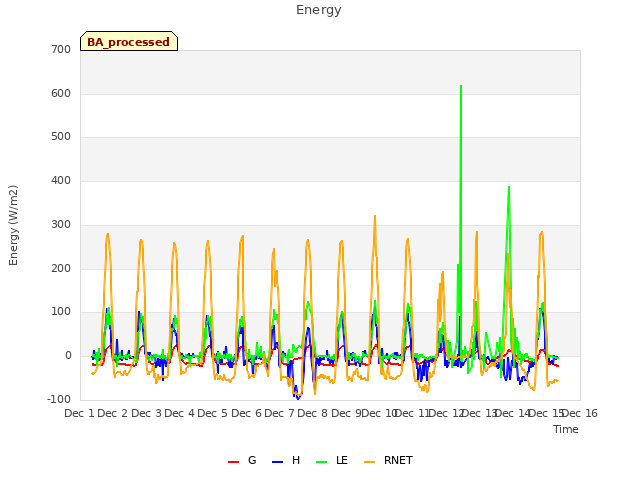
Task: Click the tall green LE spike peak near 620
Action: pyautogui.click(x=461, y=86)
